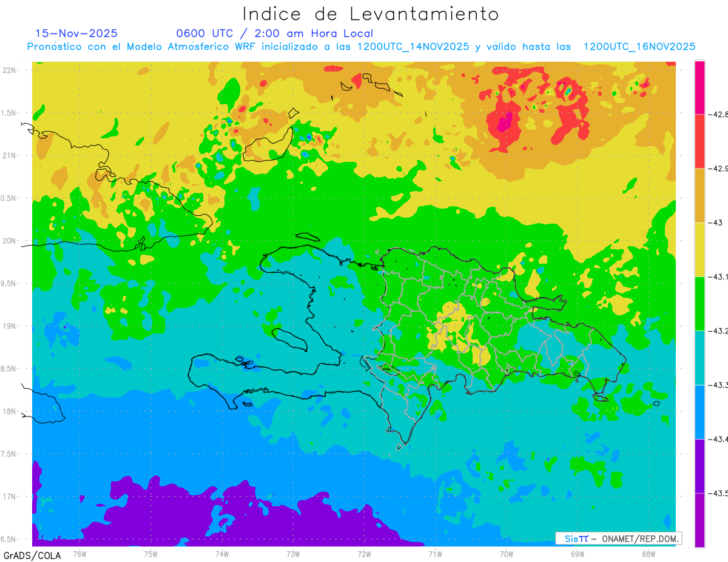Click the longitude label '69W'
728x562 pixels.
pyautogui.click(x=578, y=554)
